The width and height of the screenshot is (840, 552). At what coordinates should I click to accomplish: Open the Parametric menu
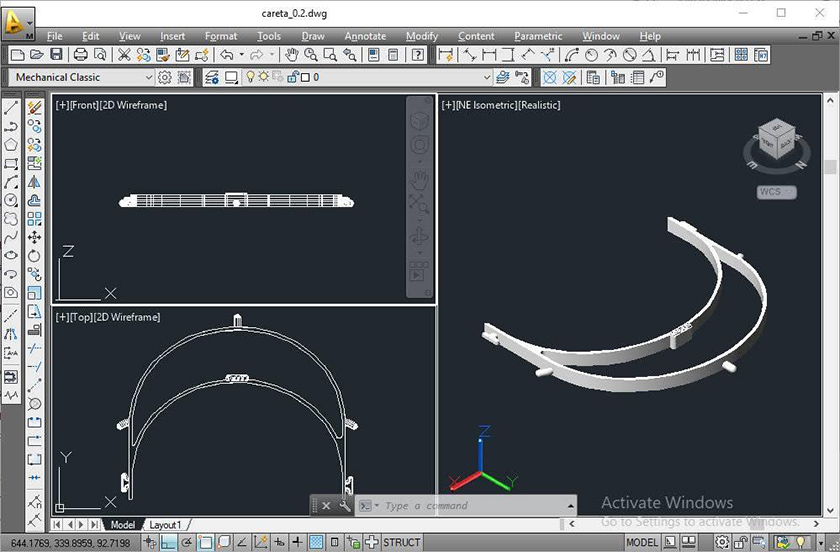coord(538,36)
